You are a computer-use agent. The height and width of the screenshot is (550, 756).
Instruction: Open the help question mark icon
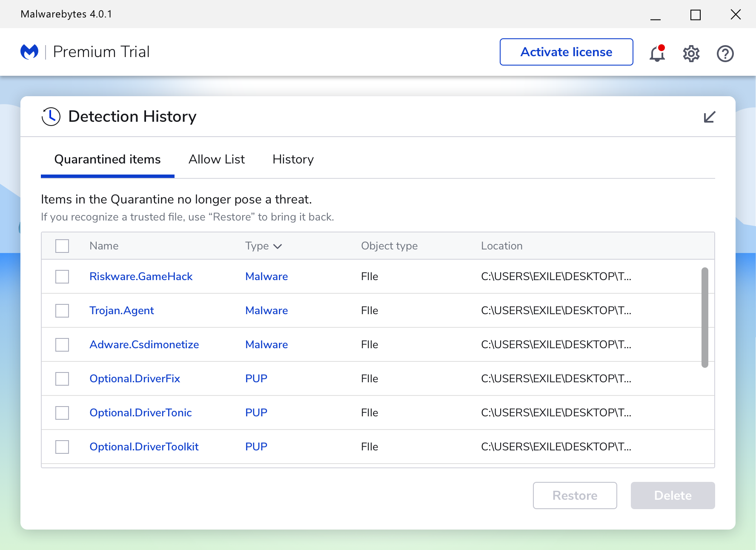(x=725, y=54)
